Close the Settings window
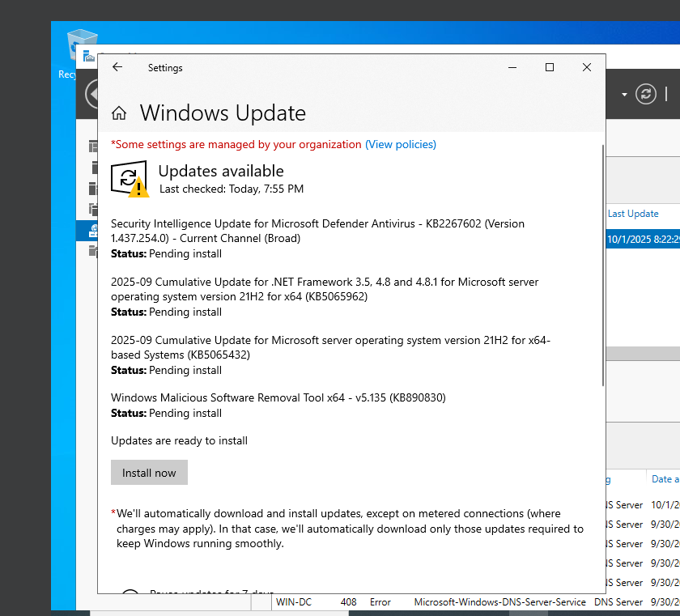This screenshot has height=616, width=680. tap(587, 67)
